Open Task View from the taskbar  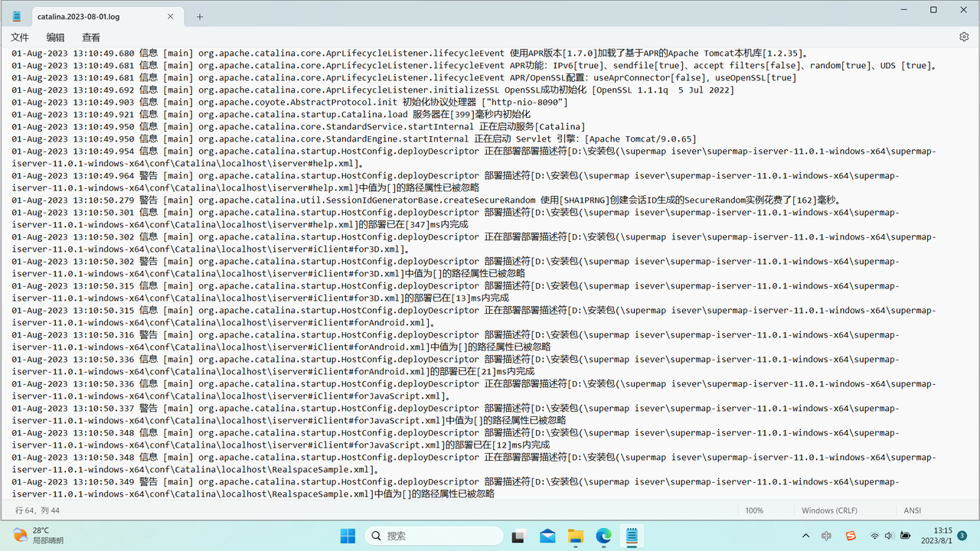pyautogui.click(x=518, y=536)
